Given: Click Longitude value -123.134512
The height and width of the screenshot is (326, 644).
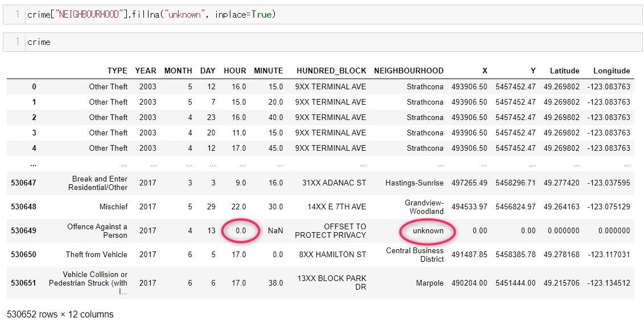Looking at the screenshot, I should pyautogui.click(x=609, y=283).
